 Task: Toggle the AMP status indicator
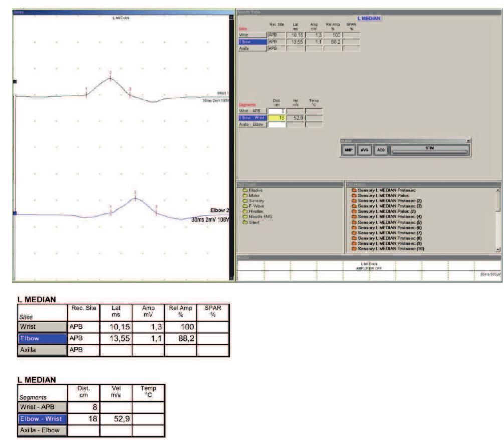(x=349, y=150)
